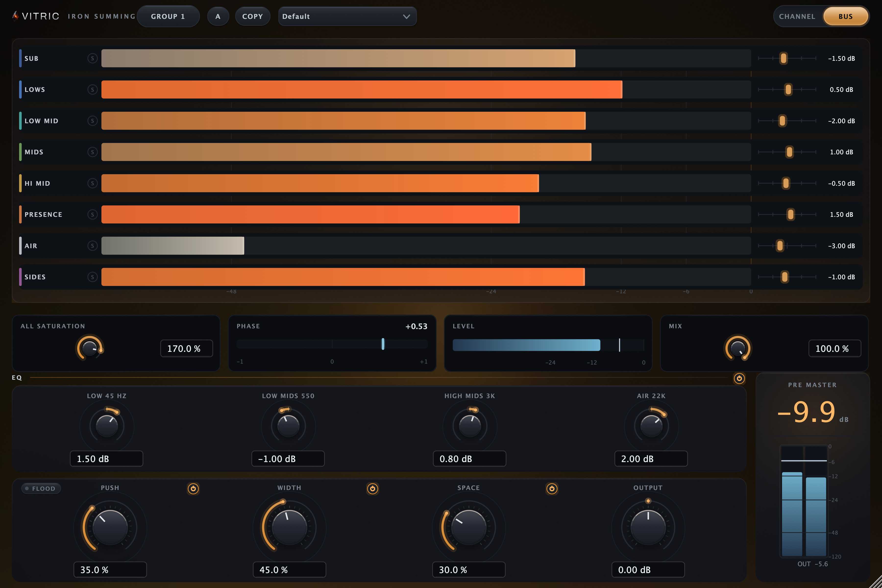Image resolution: width=882 pixels, height=588 pixels.
Task: Click the LEVEL meter bar
Action: [x=548, y=345]
